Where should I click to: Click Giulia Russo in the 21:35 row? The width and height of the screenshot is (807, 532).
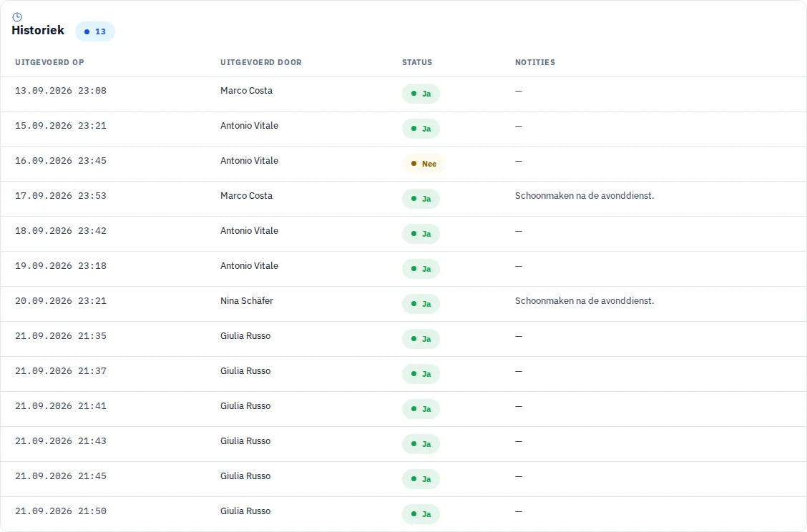click(x=245, y=335)
